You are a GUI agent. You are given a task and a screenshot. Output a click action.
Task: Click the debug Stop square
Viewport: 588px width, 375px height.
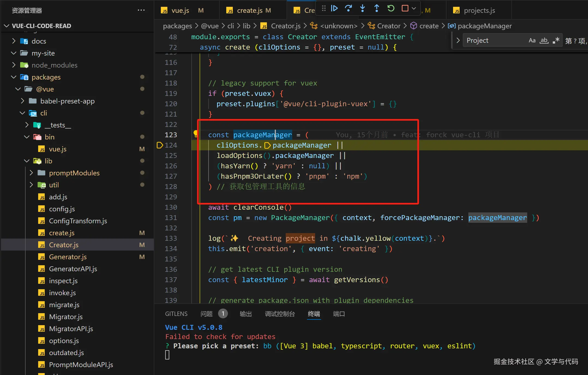405,8
